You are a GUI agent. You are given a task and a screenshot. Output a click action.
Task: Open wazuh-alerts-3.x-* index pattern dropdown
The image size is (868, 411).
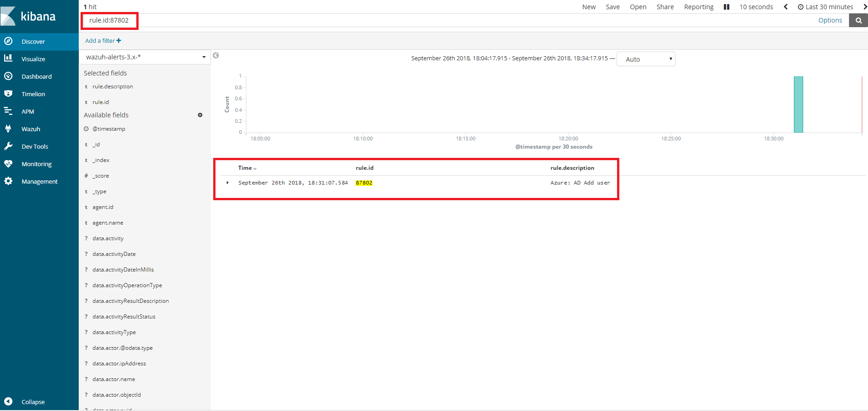pos(145,57)
